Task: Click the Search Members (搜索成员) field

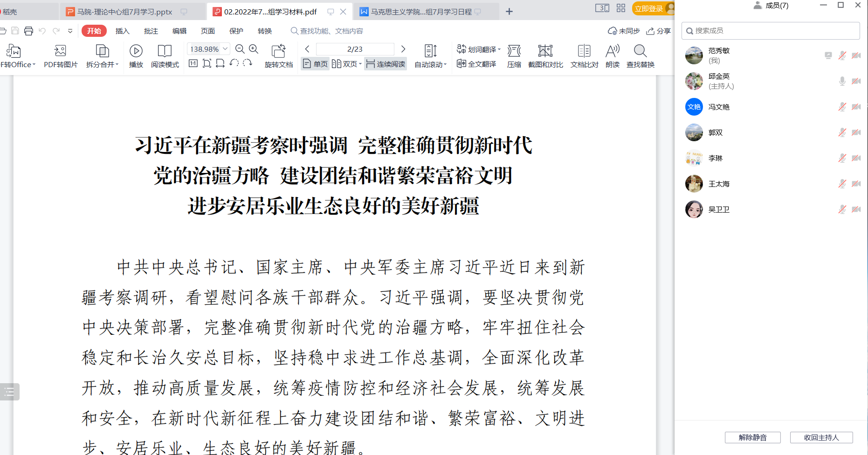Action: tap(770, 31)
